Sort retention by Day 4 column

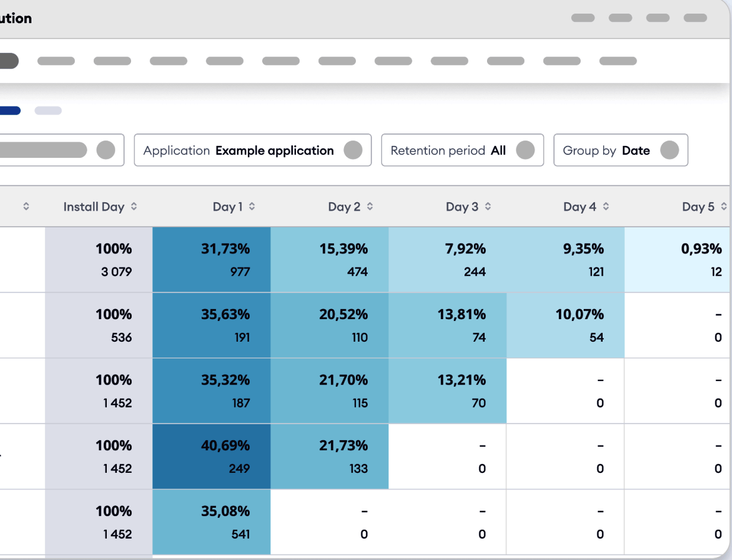pyautogui.click(x=606, y=206)
